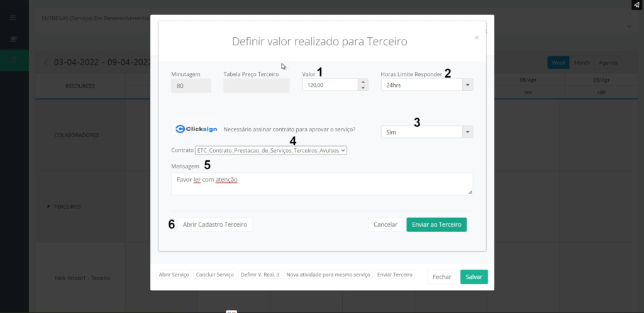Close the dialog using the X icon
The height and width of the screenshot is (313, 644).
tap(477, 38)
